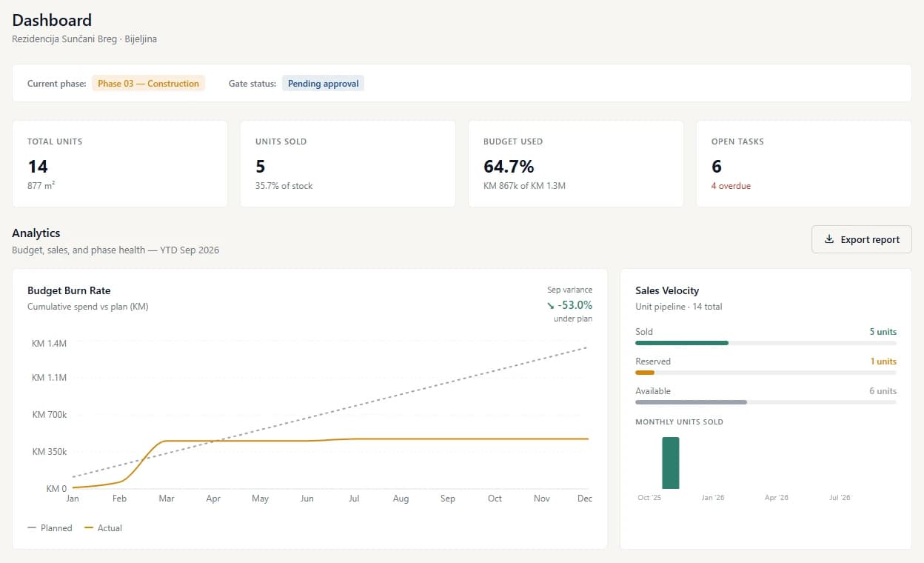Click the Jul '26 label in monthly chart
This screenshot has height=563, width=924.
840,498
